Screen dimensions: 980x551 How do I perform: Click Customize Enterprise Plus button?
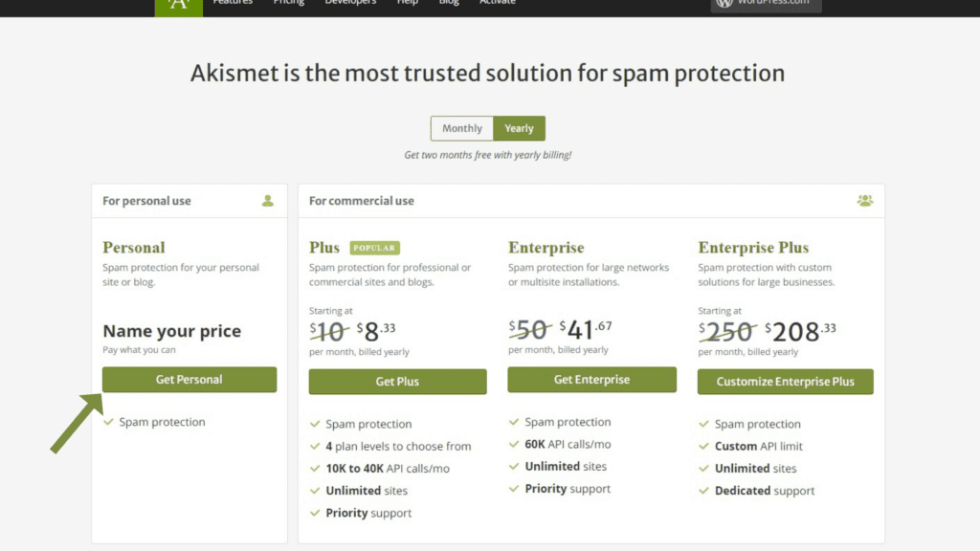[786, 382]
